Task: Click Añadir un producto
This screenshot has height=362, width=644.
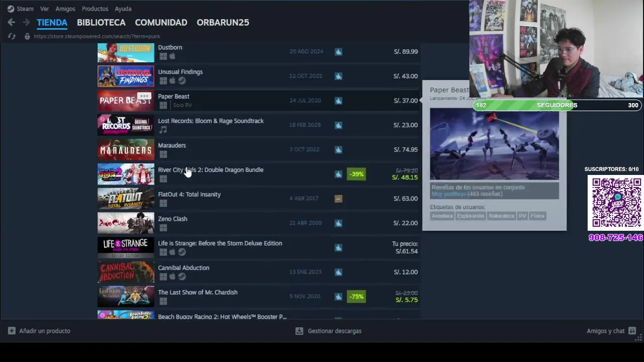Action: [39, 331]
